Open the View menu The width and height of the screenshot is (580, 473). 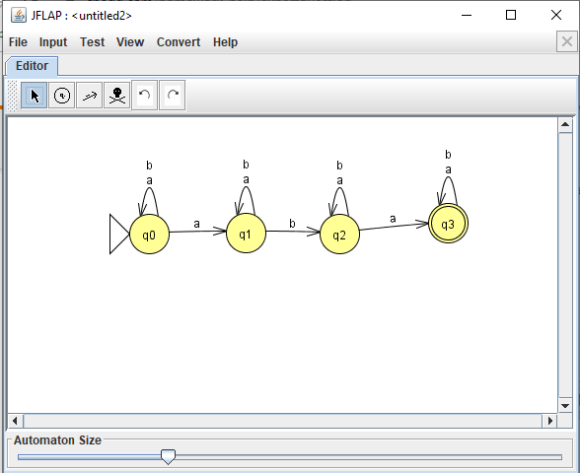point(130,42)
